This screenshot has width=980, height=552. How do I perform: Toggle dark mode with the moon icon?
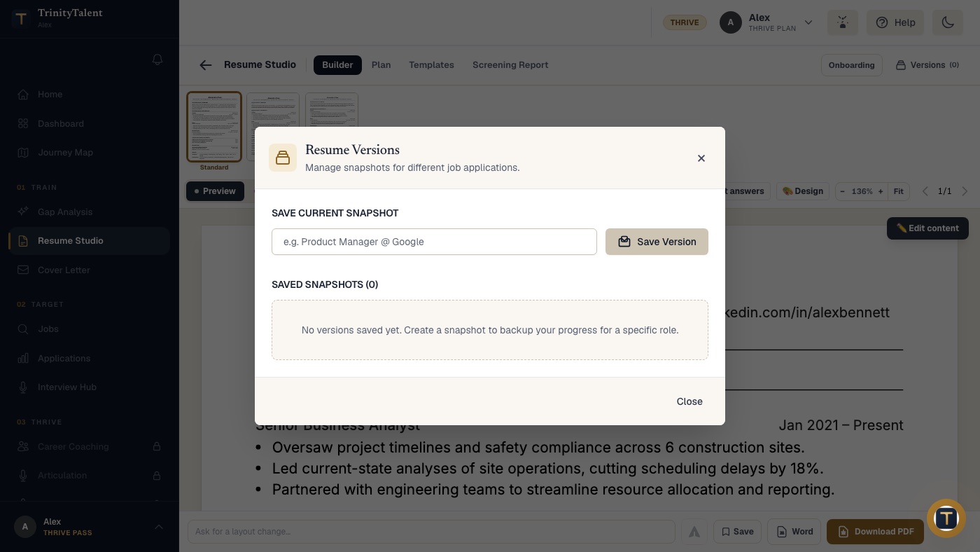pyautogui.click(x=948, y=22)
